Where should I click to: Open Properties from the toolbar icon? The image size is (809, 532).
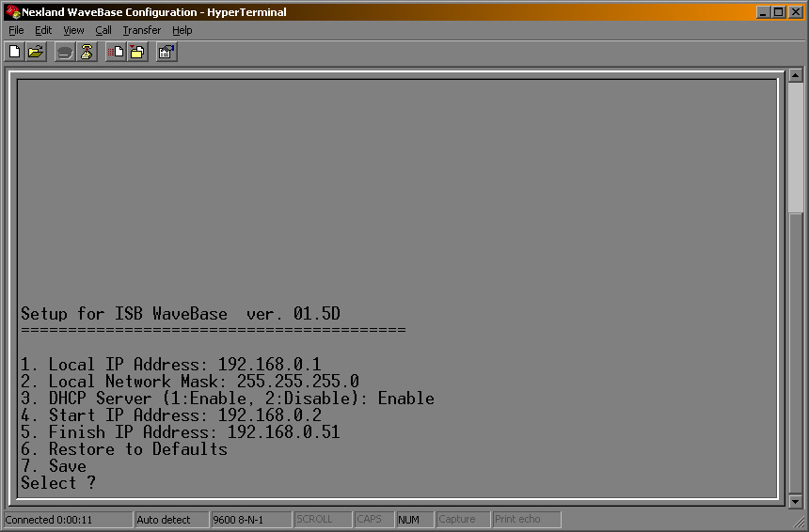(x=167, y=53)
